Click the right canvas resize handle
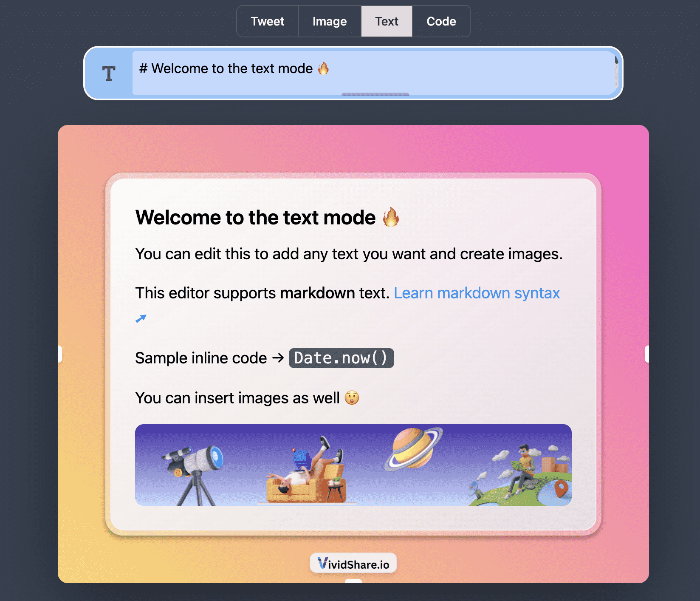The image size is (700, 601). coord(646,354)
